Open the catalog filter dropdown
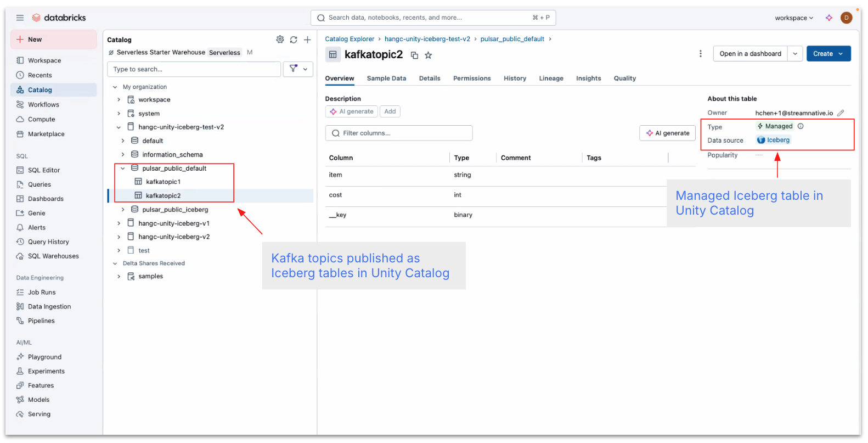This screenshot has height=443, width=868. click(298, 69)
